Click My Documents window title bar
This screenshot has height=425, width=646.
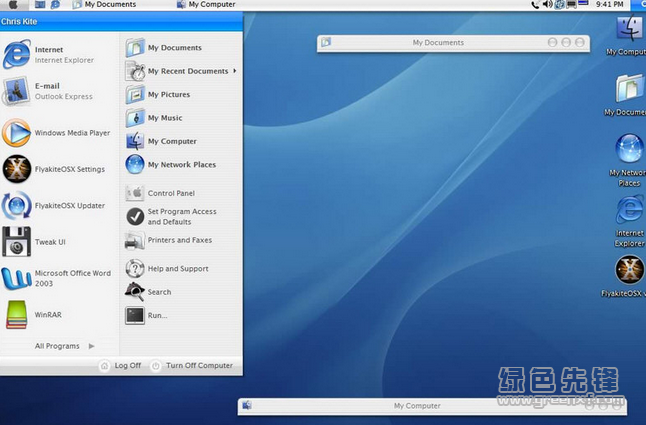pyautogui.click(x=453, y=42)
